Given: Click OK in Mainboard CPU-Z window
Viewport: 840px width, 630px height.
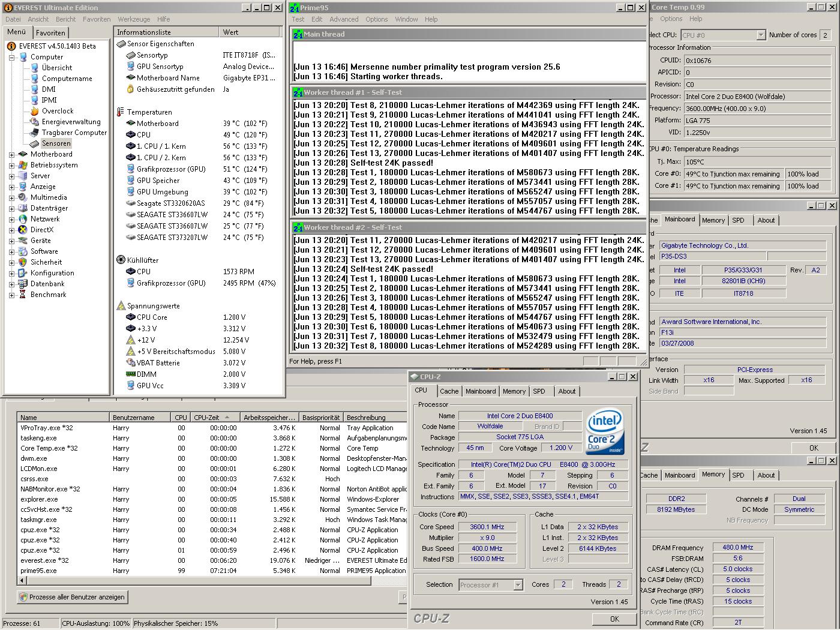Looking at the screenshot, I should pos(813,448).
